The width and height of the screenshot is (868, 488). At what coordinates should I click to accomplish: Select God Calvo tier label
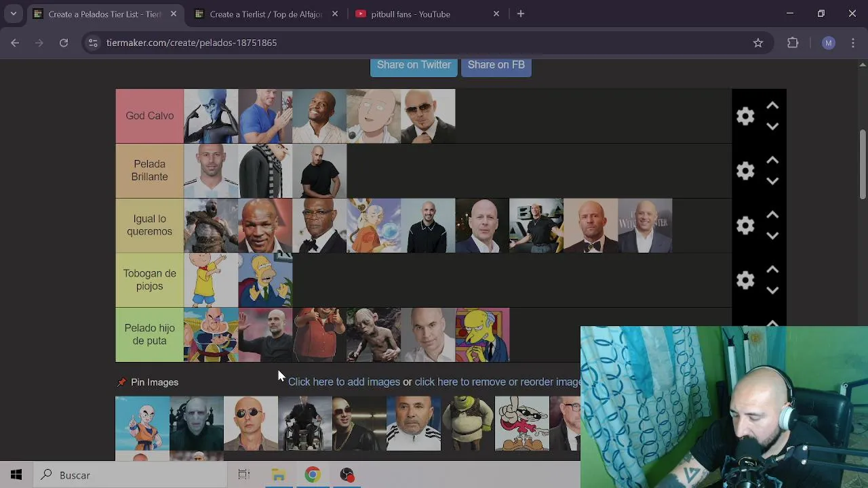(x=149, y=116)
